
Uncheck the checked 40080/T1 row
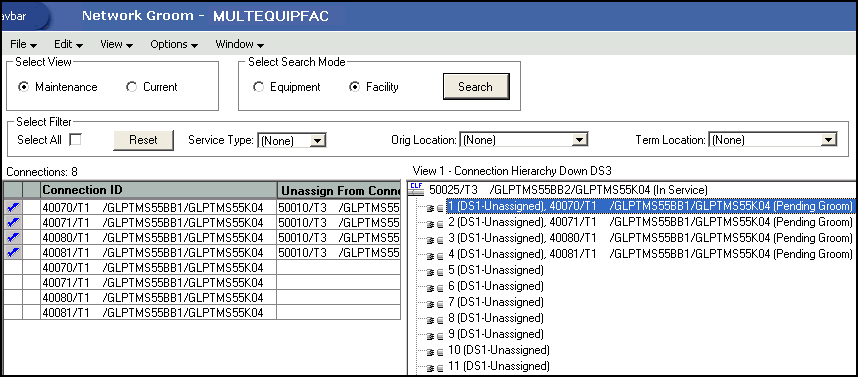pyautogui.click(x=14, y=237)
